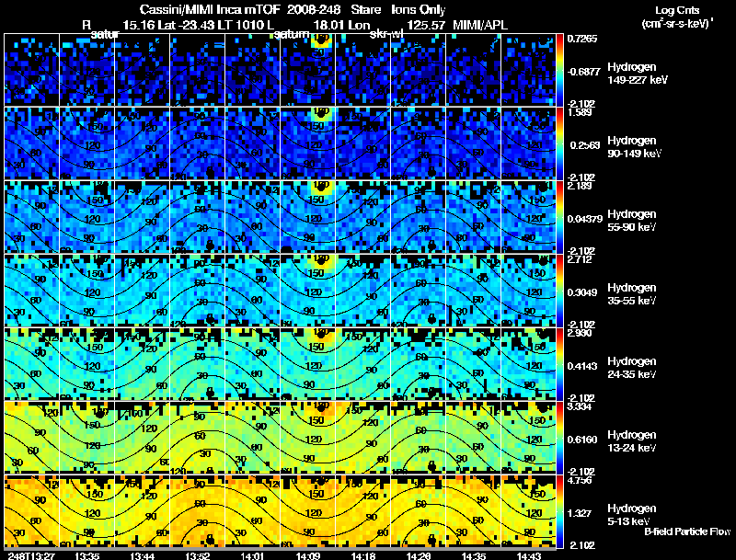
Task: Click the '(cm²-sr-s-keV)' units label
Action: coord(677,23)
